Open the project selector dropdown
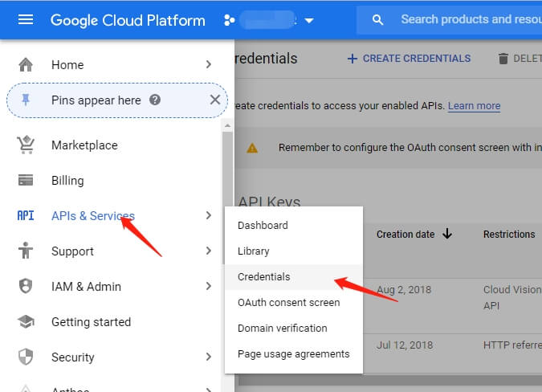542x392 pixels. (x=309, y=20)
